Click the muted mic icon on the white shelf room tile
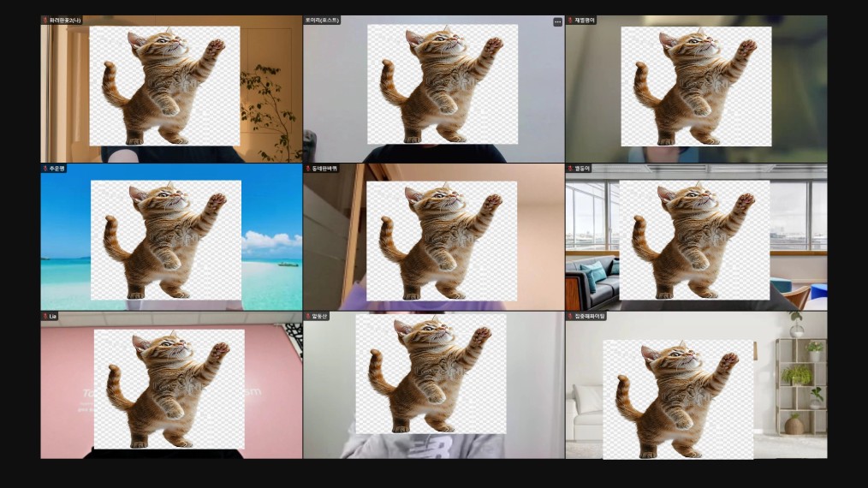Viewport: 868px width, 488px height. (570, 316)
